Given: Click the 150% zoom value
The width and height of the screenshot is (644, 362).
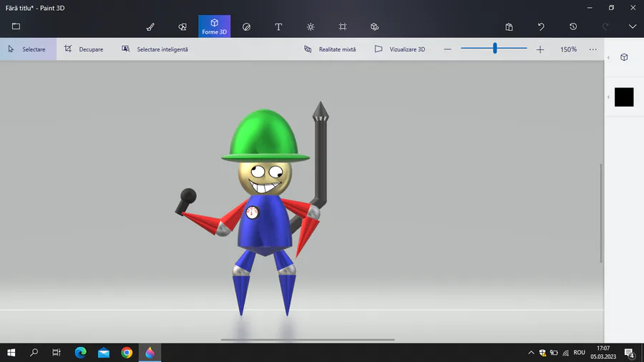Looking at the screenshot, I should pos(568,49).
